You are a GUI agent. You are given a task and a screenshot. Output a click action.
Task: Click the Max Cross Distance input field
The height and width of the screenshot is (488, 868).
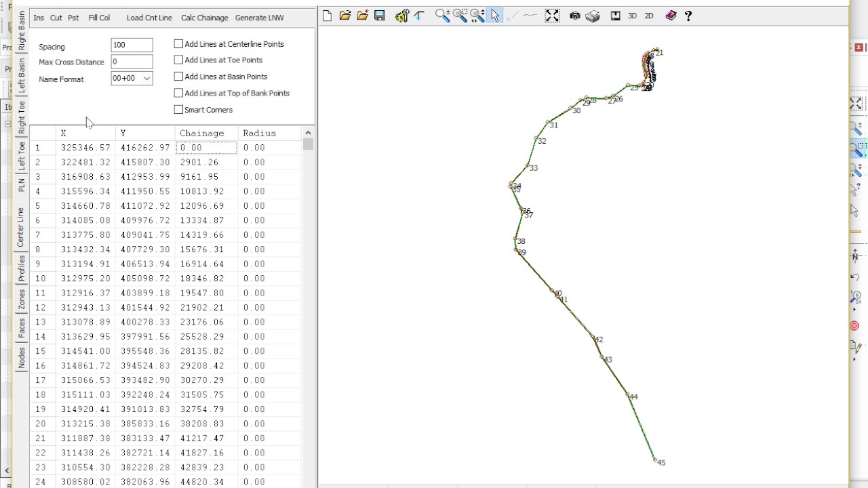[x=132, y=61]
